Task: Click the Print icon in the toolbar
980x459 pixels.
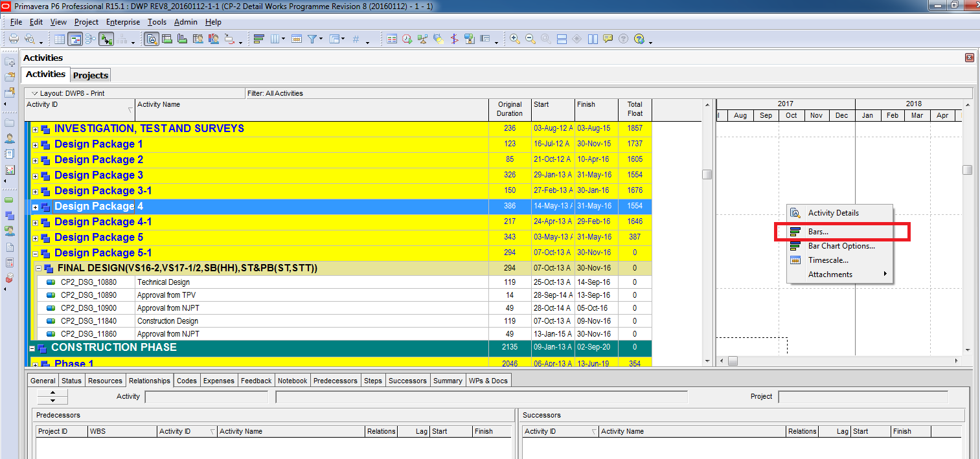Action: click(14, 39)
